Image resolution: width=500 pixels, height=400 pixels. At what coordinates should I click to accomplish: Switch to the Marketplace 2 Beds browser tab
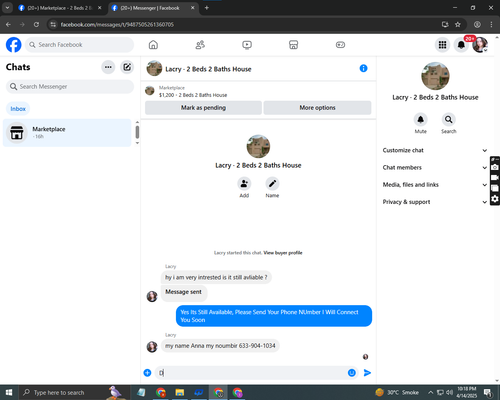point(60,8)
